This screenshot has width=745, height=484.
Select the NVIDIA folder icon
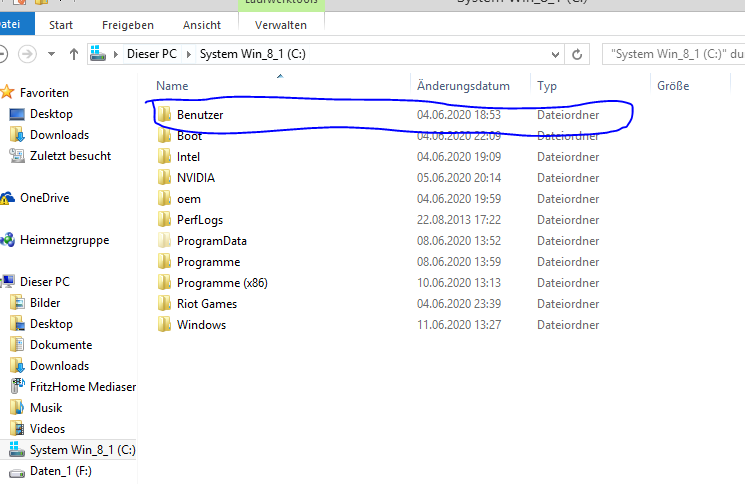[164, 178]
